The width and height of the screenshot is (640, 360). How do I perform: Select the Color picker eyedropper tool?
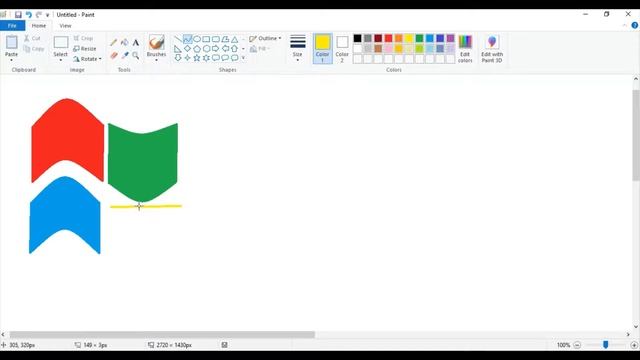(124, 55)
